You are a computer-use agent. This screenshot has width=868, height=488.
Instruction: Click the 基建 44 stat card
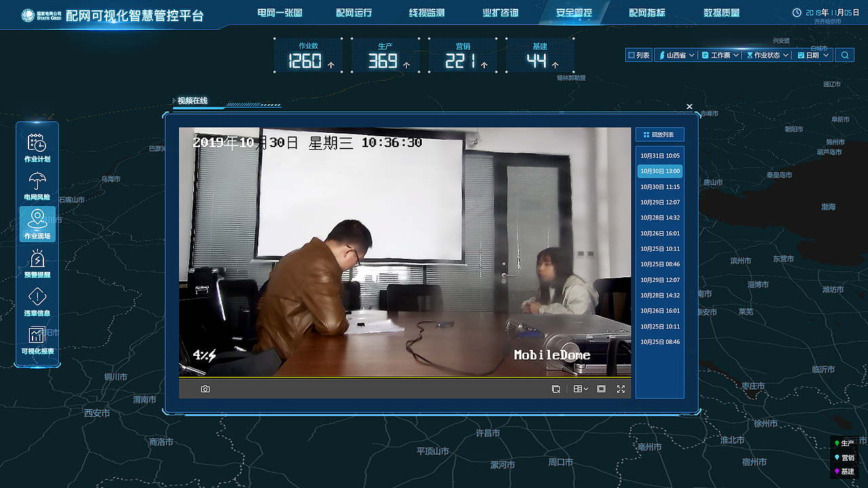(x=540, y=56)
